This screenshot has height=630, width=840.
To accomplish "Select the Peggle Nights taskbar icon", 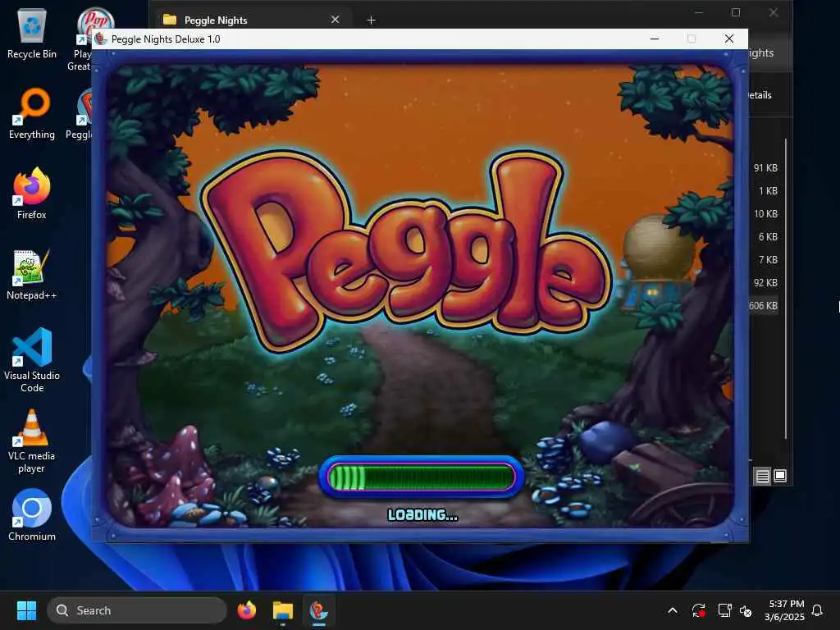I will [x=319, y=610].
